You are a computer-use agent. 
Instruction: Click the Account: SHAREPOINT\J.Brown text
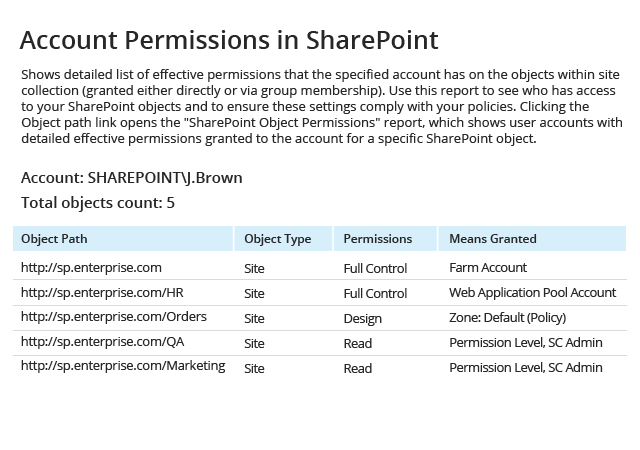(132, 178)
